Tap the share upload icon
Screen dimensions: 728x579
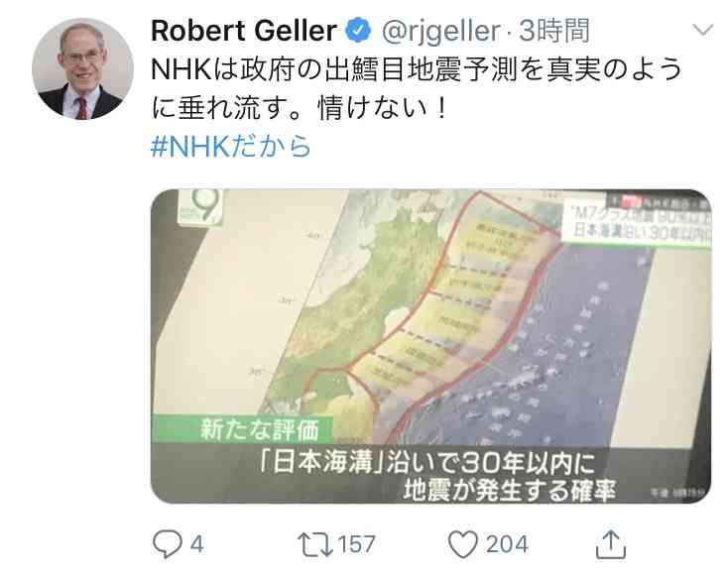[x=611, y=544]
